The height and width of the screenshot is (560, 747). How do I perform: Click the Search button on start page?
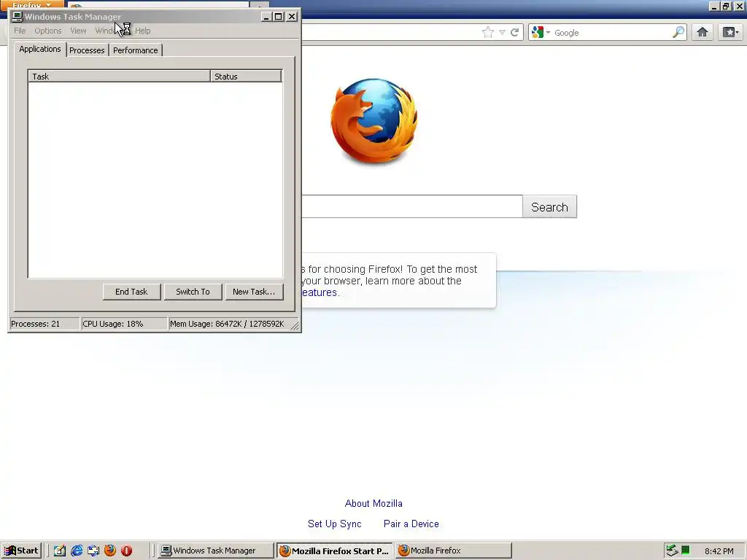click(x=550, y=206)
